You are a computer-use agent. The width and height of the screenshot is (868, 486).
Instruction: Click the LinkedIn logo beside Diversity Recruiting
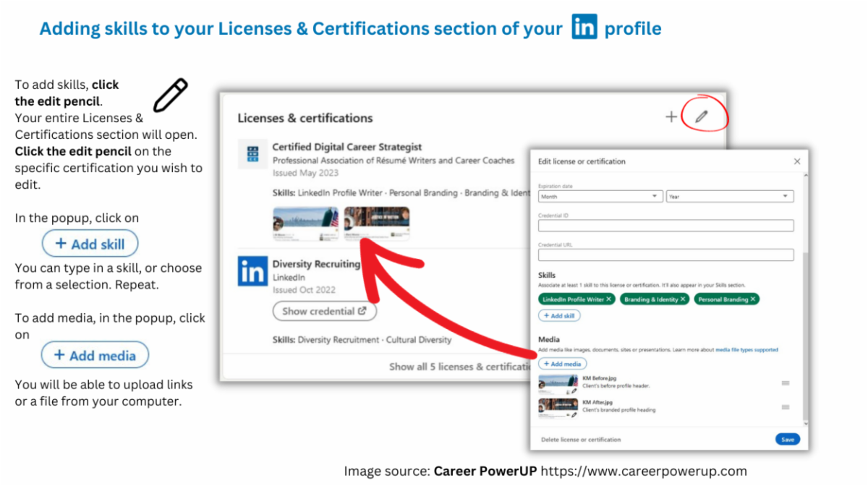point(252,271)
